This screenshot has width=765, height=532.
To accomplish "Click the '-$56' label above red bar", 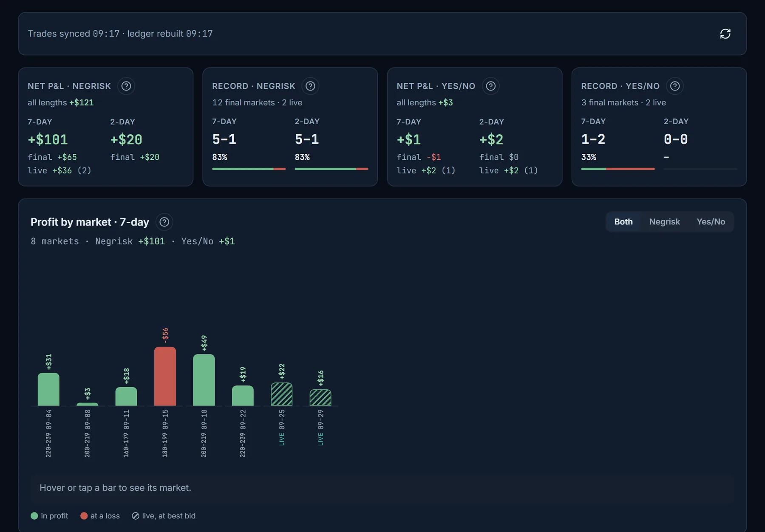I will pos(165,335).
